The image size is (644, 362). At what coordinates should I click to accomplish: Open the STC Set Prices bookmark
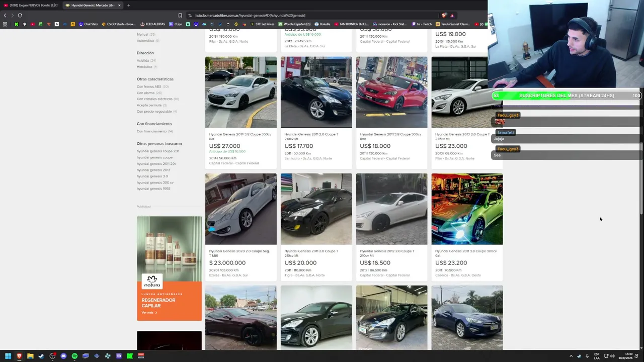coord(262,24)
